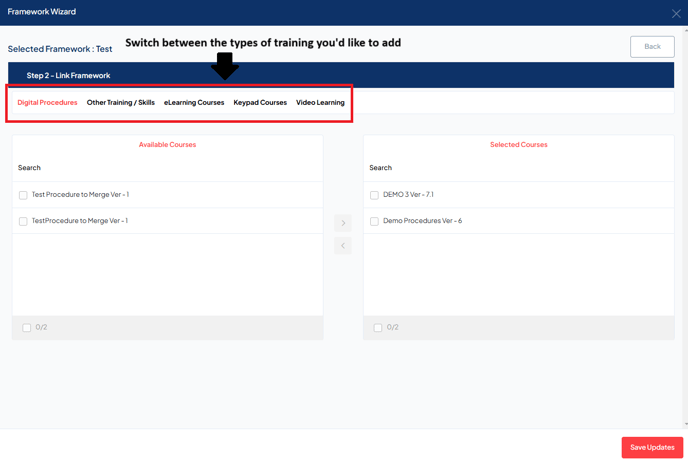
Task: Click the 'TestProcedure to Merge Ver - 1' label
Action: click(79, 221)
